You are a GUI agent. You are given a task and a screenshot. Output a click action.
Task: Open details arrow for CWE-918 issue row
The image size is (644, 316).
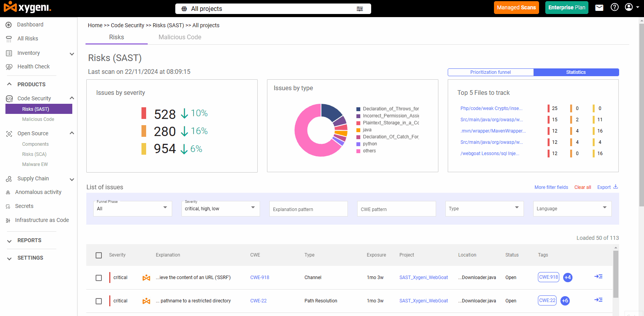point(599,277)
